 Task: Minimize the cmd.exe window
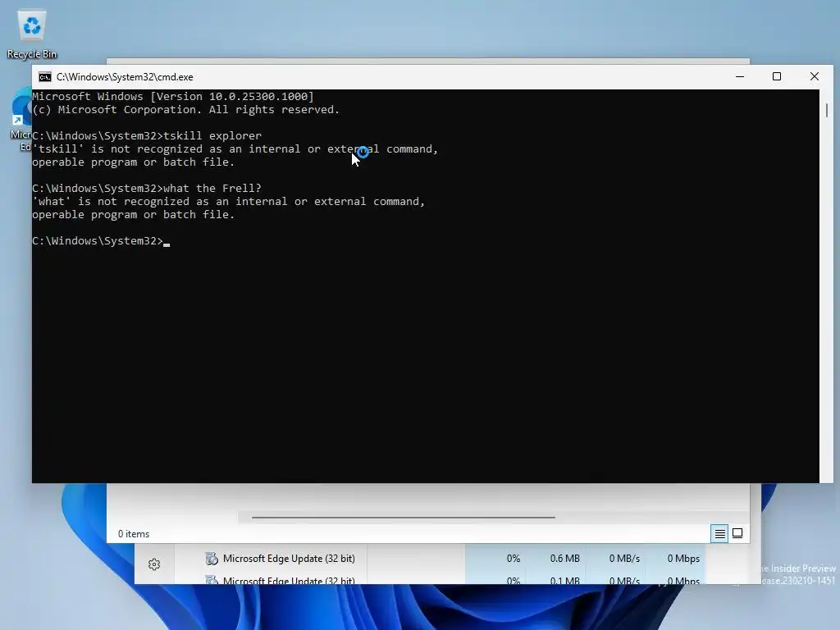tap(740, 76)
